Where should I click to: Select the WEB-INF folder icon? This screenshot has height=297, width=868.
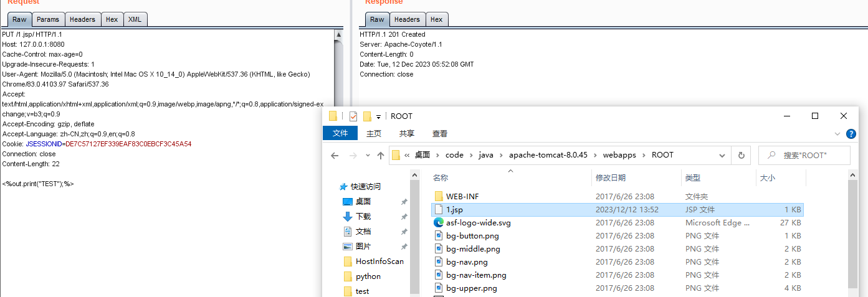click(438, 197)
